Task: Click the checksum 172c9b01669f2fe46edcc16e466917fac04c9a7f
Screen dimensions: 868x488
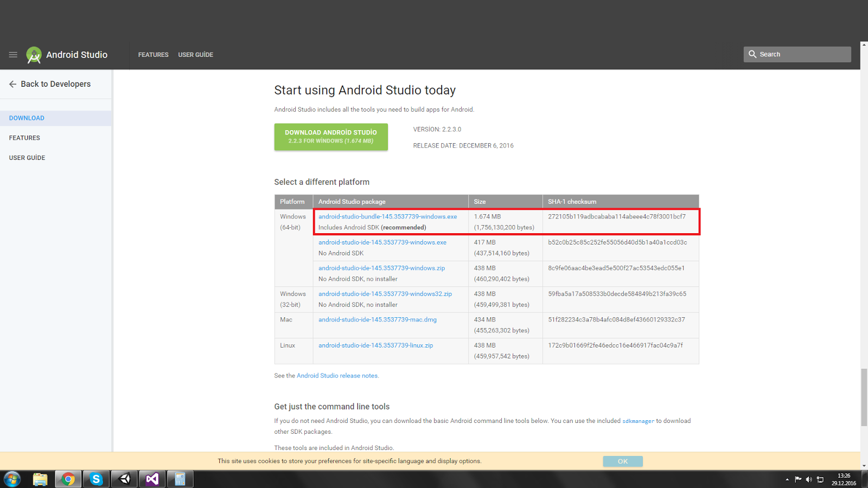Action: pos(615,345)
